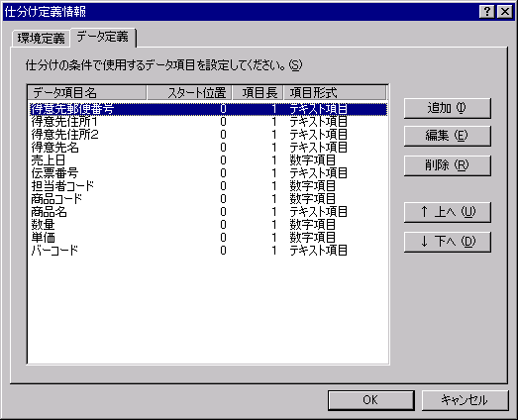Move item up with 上へ button
Image resolution: width=518 pixels, height=420 pixels.
coord(448,212)
